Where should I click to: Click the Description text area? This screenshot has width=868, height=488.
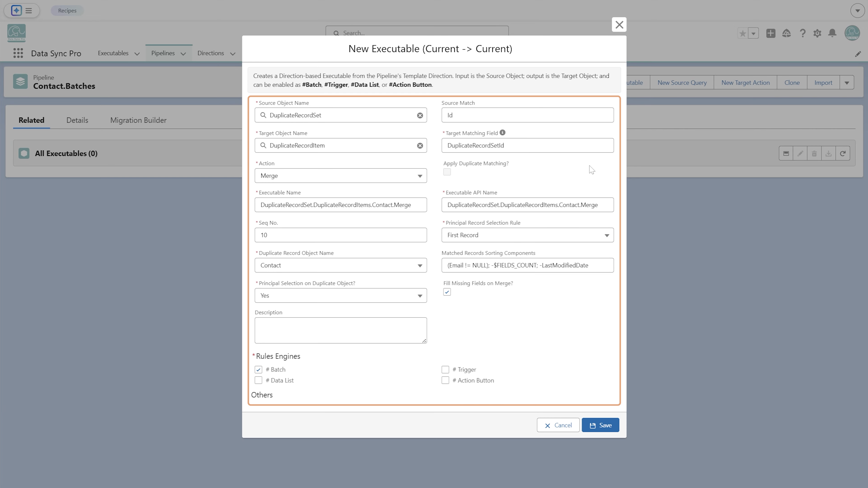[x=341, y=331]
